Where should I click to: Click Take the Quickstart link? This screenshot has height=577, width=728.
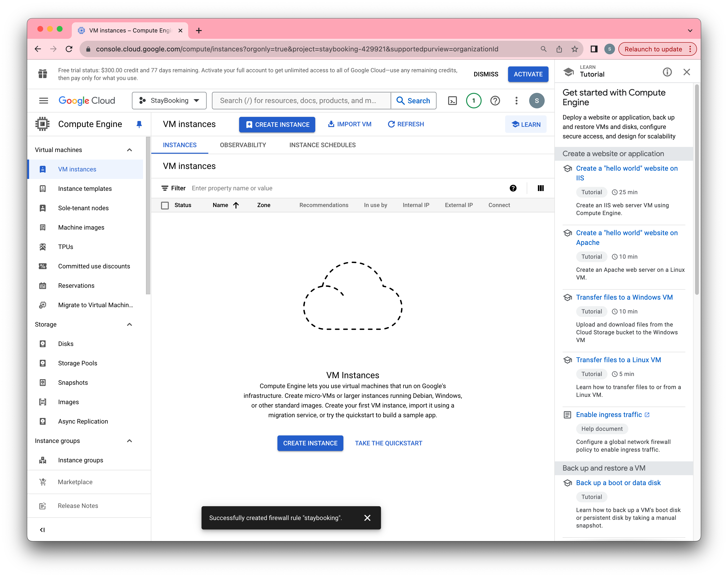(x=388, y=443)
